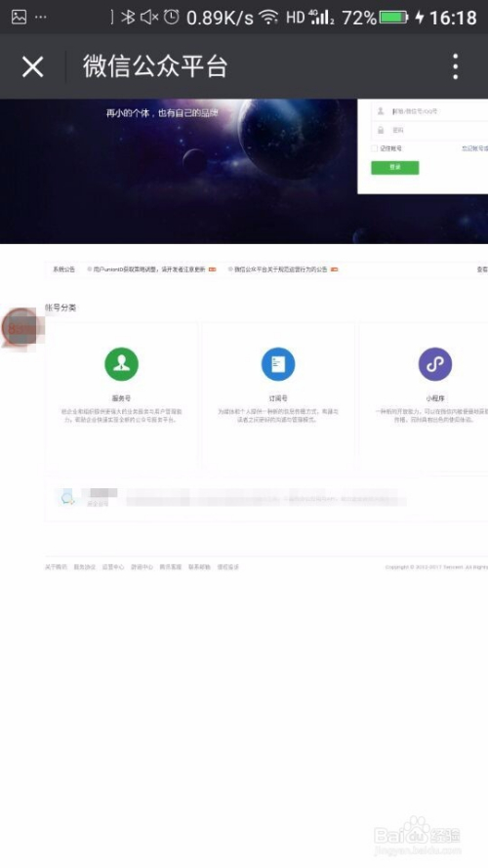
Task: Check the 记住帐号 checkbox
Action: (x=375, y=148)
